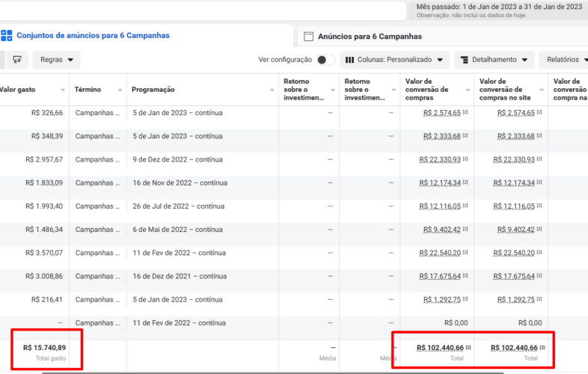Open the Relatórios dropdown
588x374 pixels.
(x=564, y=60)
